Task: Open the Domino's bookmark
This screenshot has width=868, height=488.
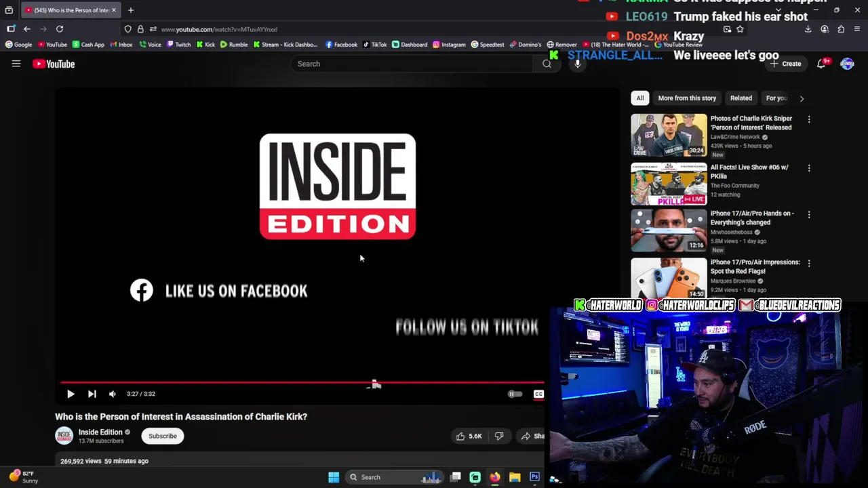Action: coord(525,45)
